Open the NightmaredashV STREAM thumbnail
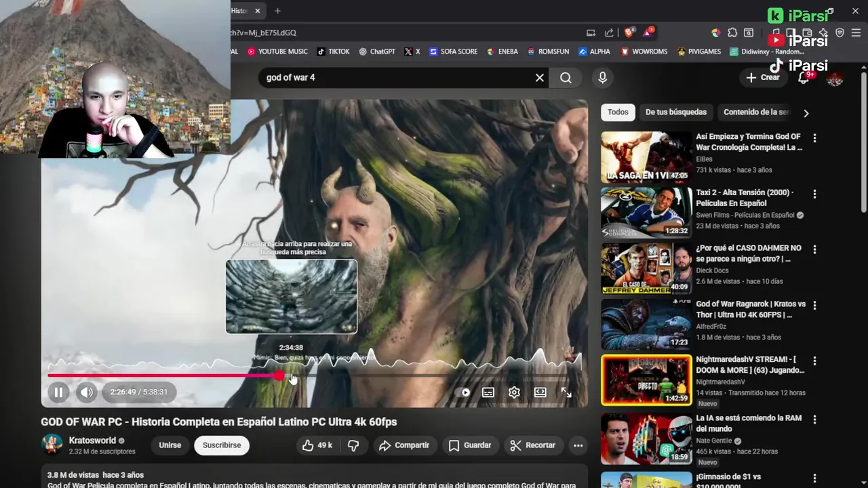868x488 pixels. [x=646, y=380]
